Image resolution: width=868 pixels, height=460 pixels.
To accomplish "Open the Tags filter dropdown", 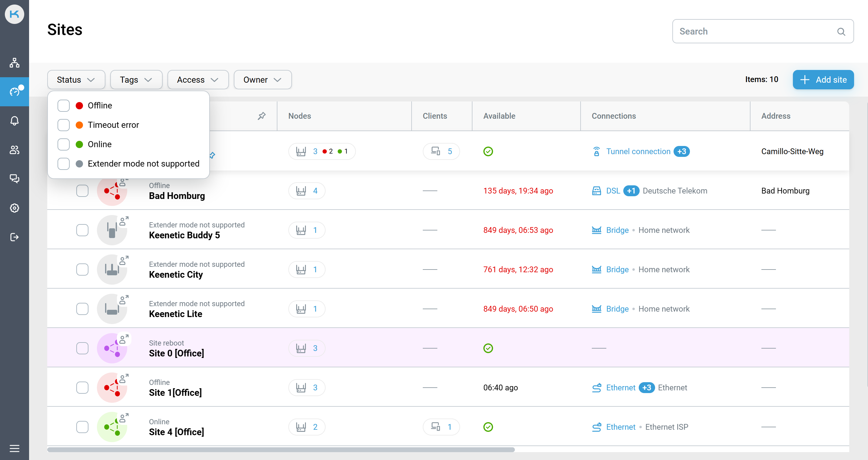I will (x=136, y=80).
